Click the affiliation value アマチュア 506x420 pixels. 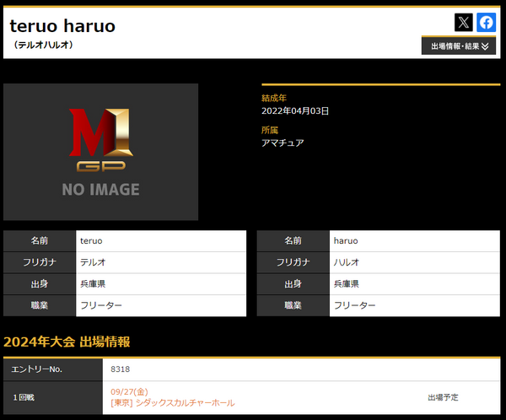click(x=283, y=143)
